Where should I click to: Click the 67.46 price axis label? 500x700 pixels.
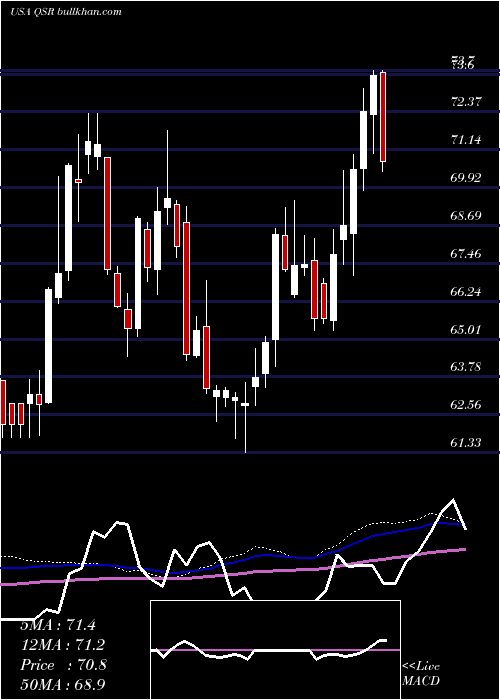point(466,254)
